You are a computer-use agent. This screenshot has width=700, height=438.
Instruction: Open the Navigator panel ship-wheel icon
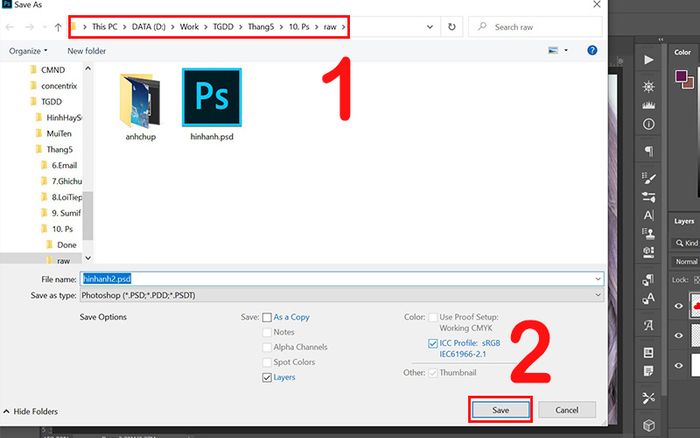[649, 86]
